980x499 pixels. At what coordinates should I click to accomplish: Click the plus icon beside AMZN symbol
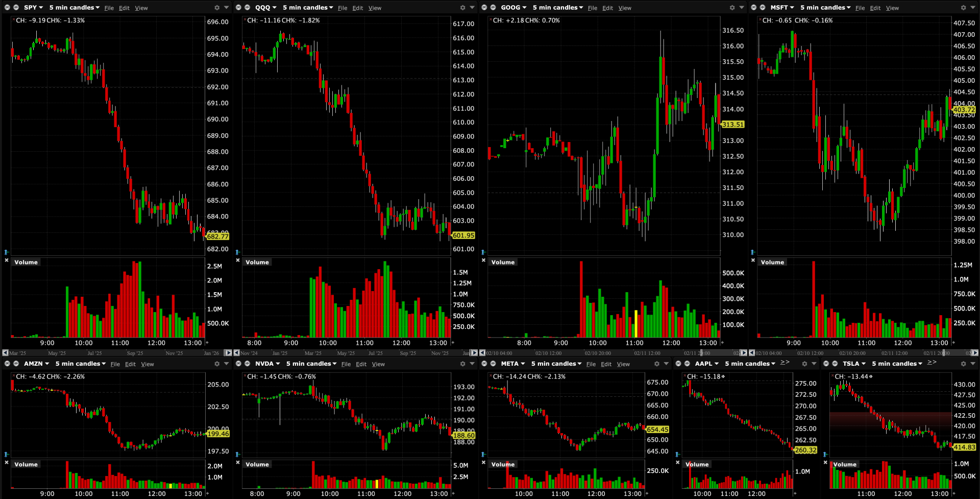[x=16, y=364]
